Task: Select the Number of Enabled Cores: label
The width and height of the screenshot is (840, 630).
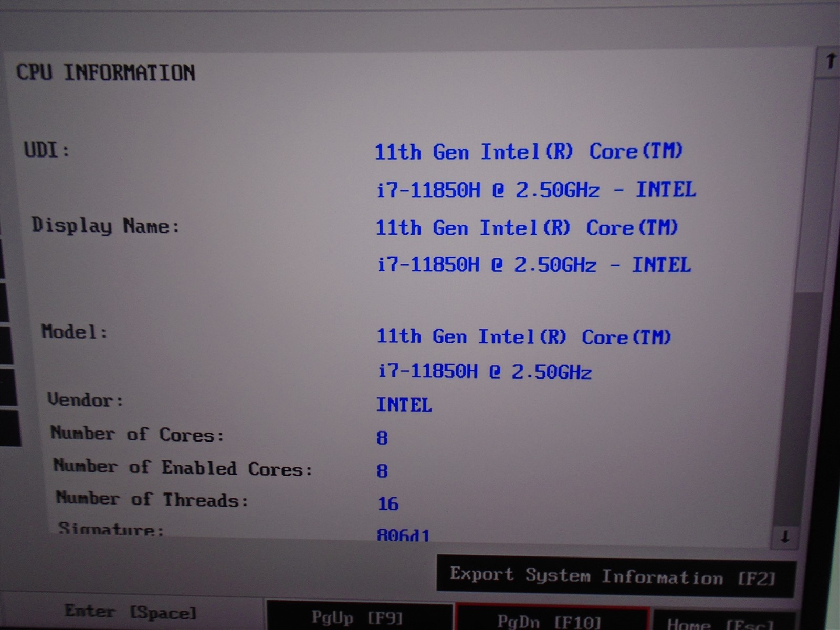Action: 183,467
